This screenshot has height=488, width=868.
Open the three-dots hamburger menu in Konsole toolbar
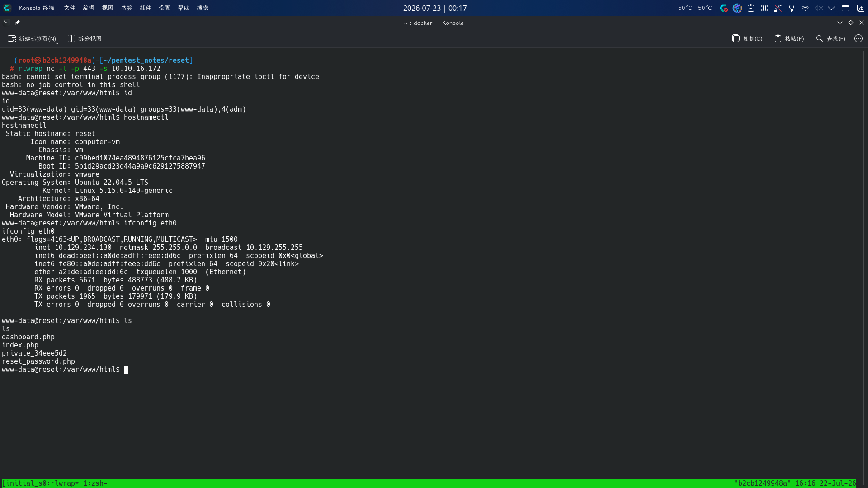pyautogui.click(x=859, y=39)
